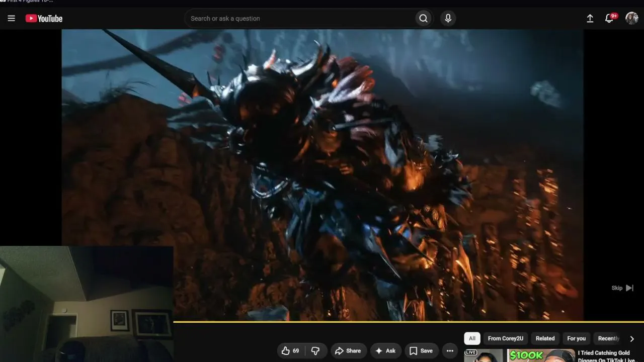This screenshot has height=362, width=644.
Task: Share this video
Action: coord(348,351)
